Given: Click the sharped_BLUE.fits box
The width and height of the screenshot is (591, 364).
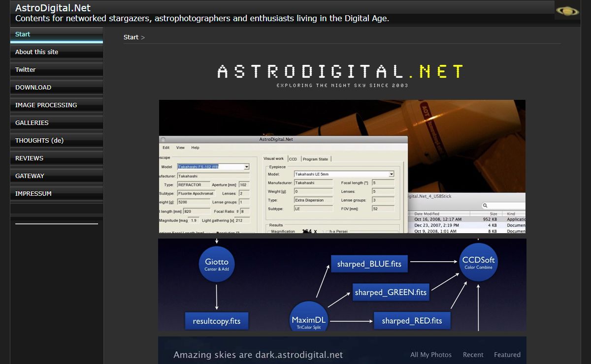Looking at the screenshot, I should [x=369, y=264].
